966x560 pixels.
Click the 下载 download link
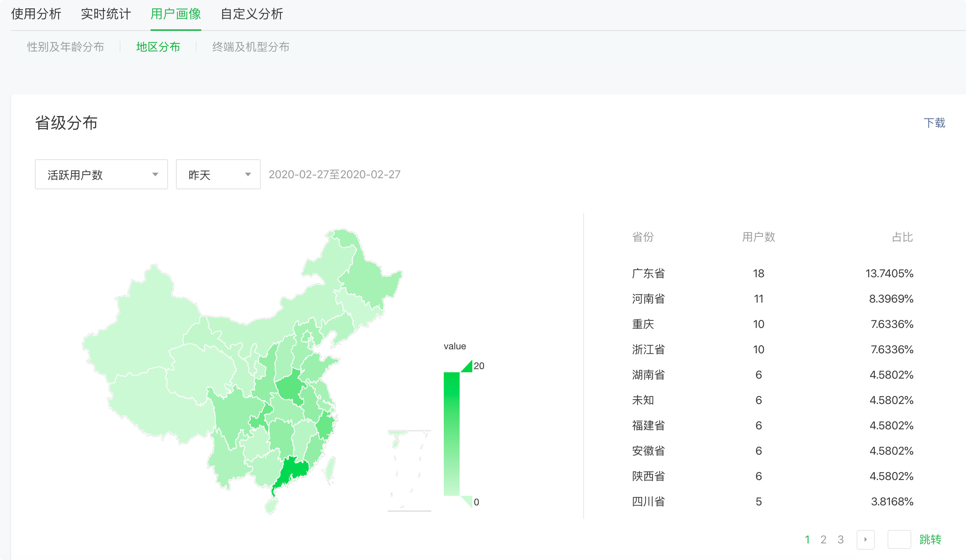coord(934,123)
